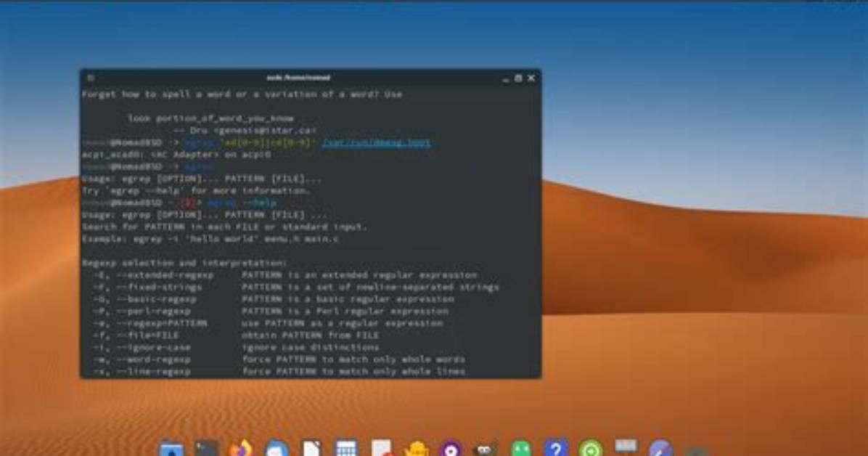
Task: Minimize the terminal window
Action: [505, 78]
